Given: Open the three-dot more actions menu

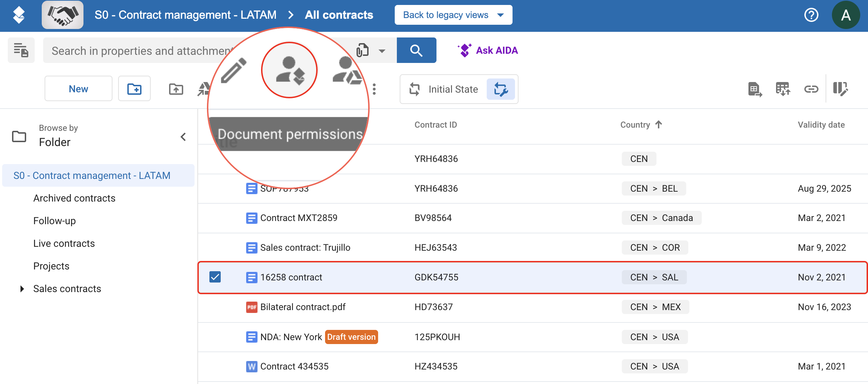Looking at the screenshot, I should [x=374, y=89].
